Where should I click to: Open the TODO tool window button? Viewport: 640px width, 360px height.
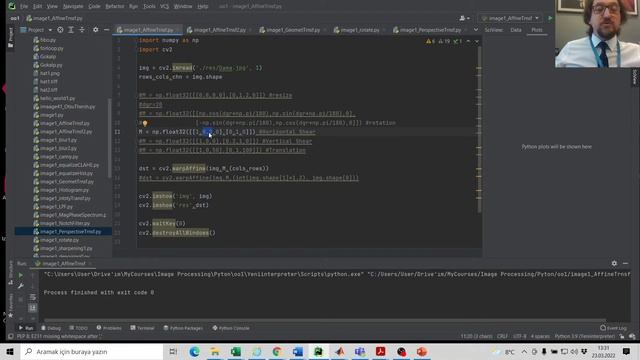78,328
